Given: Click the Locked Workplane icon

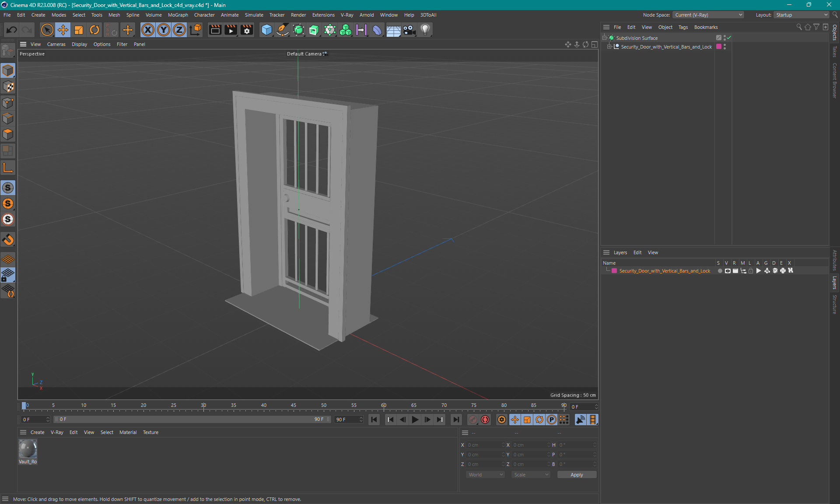Looking at the screenshot, I should coord(8,275).
